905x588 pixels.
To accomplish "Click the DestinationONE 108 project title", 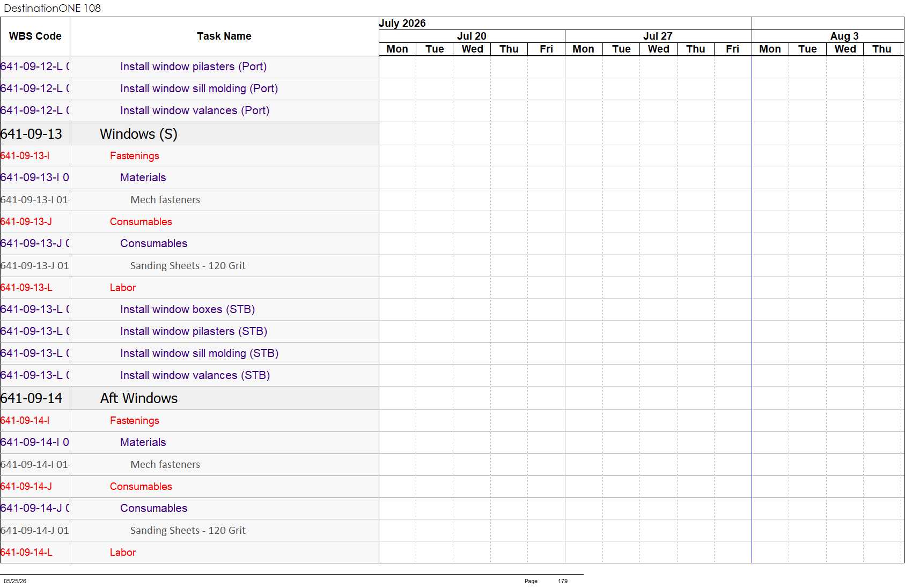I will click(52, 8).
